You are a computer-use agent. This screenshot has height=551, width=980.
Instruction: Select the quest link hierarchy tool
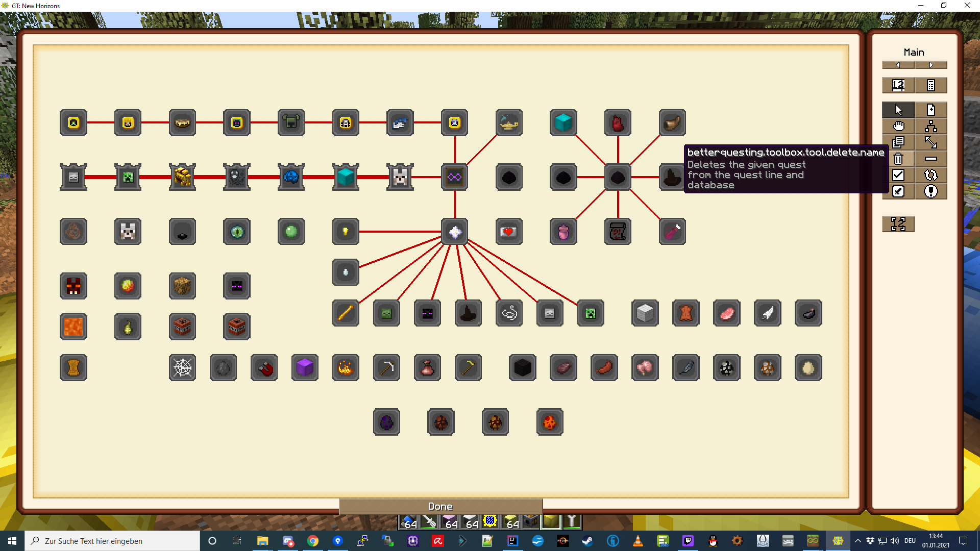point(931,126)
